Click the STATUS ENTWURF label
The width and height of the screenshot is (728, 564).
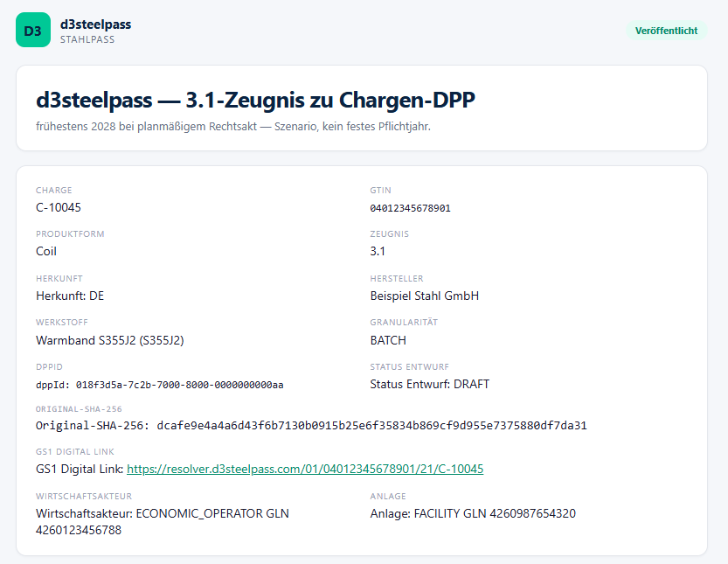click(410, 366)
